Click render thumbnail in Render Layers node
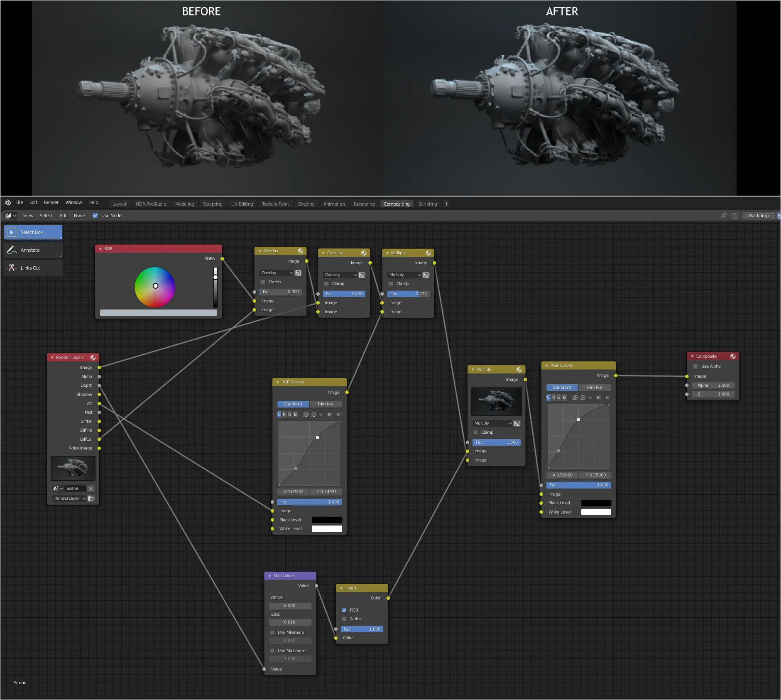The height and width of the screenshot is (700, 781). 73,468
